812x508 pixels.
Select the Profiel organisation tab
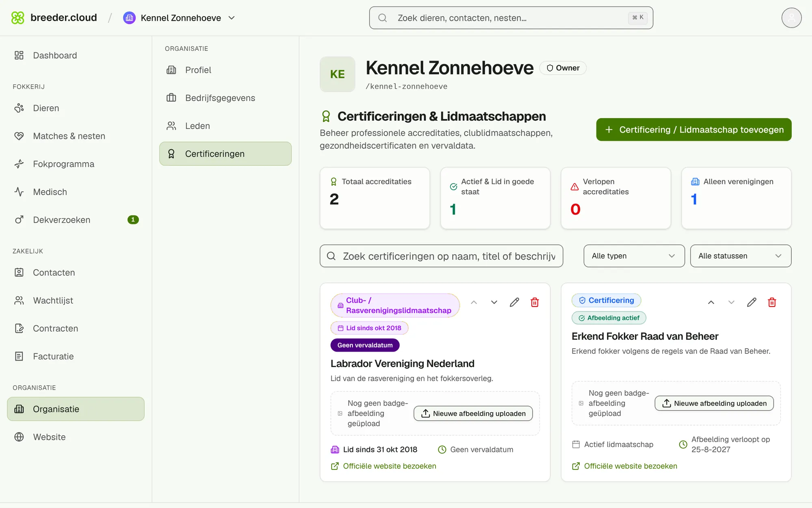click(x=225, y=70)
